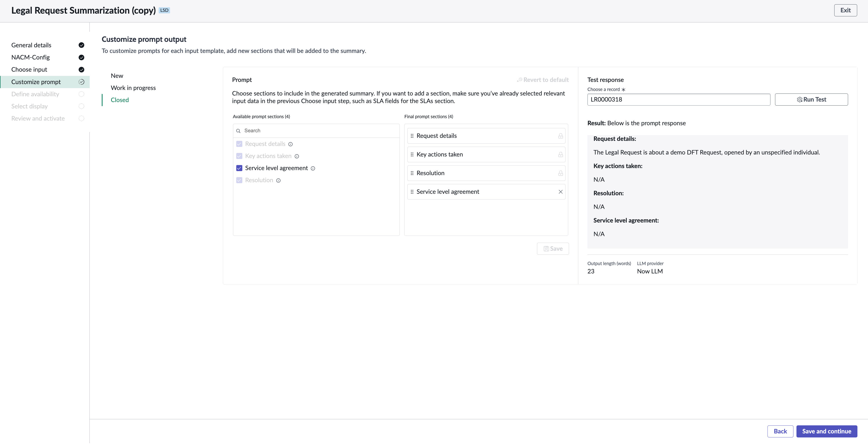The height and width of the screenshot is (444, 868).
Task: Toggle the Key actions taken checkbox
Action: click(x=239, y=156)
